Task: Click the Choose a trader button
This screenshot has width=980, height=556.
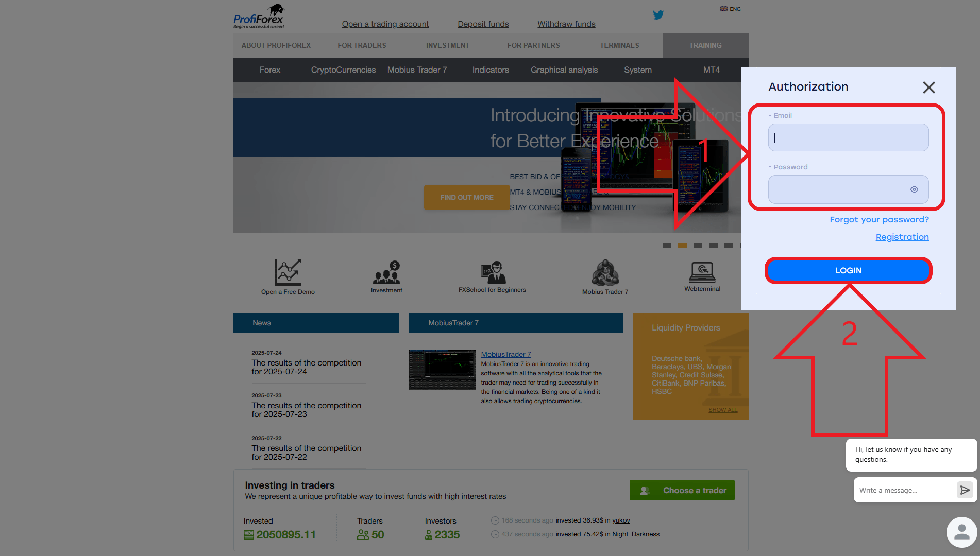Action: pyautogui.click(x=682, y=490)
